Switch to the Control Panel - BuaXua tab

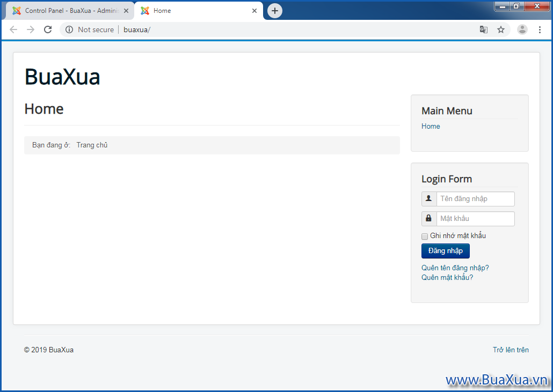coord(70,11)
